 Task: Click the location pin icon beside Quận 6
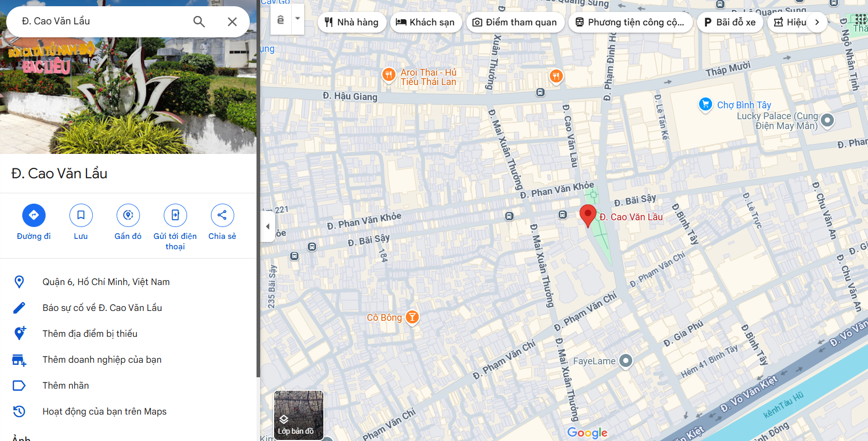pos(19,282)
